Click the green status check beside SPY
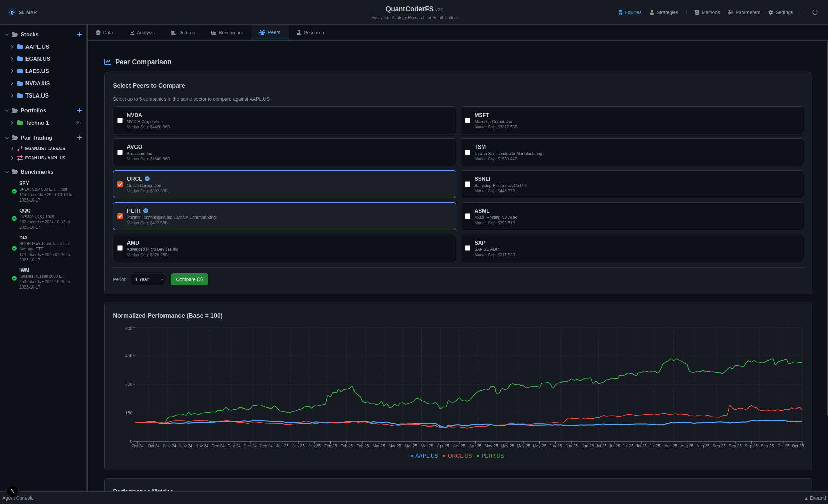The image size is (828, 504). (x=14, y=191)
